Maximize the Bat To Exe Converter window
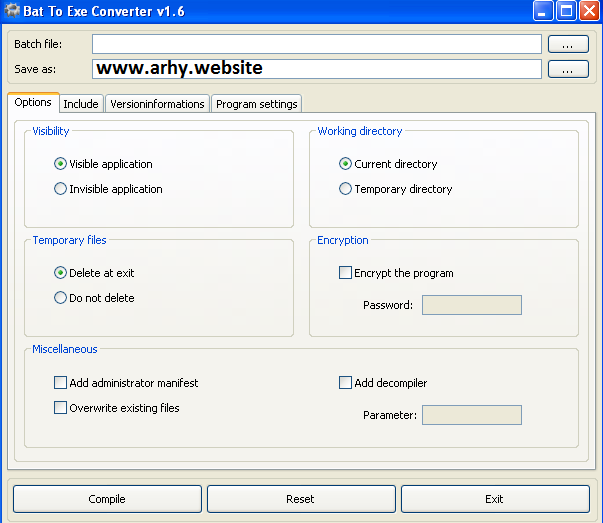Viewport: 603px width, 523px height. [x=566, y=10]
